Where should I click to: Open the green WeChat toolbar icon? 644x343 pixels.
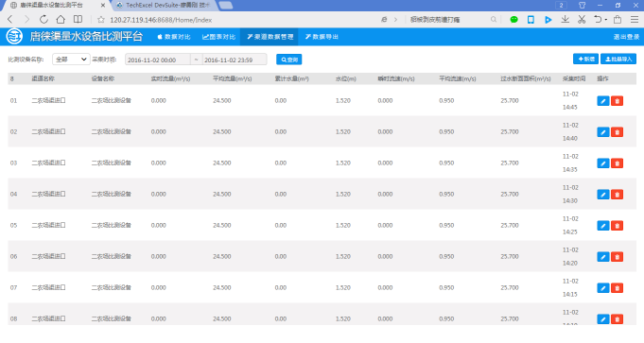[513, 19]
